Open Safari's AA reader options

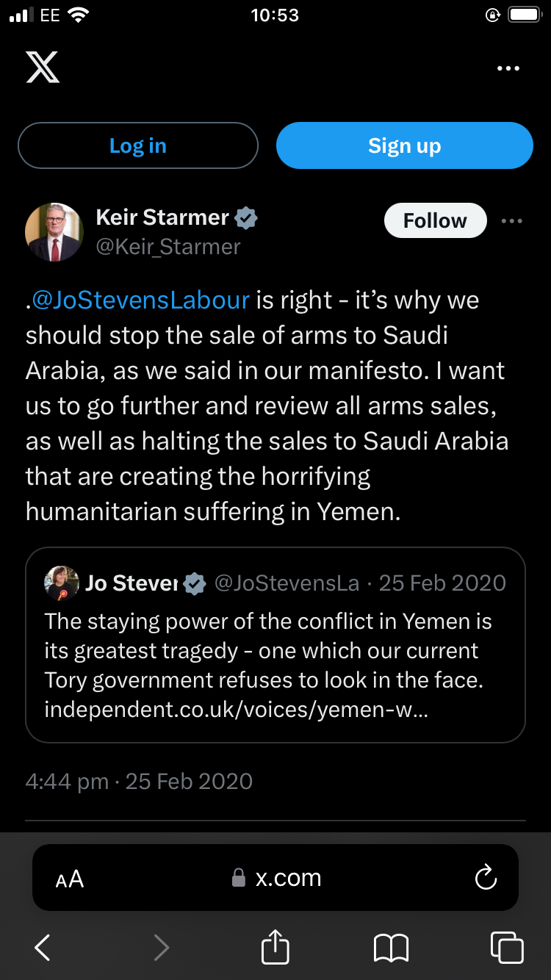pyautogui.click(x=70, y=879)
